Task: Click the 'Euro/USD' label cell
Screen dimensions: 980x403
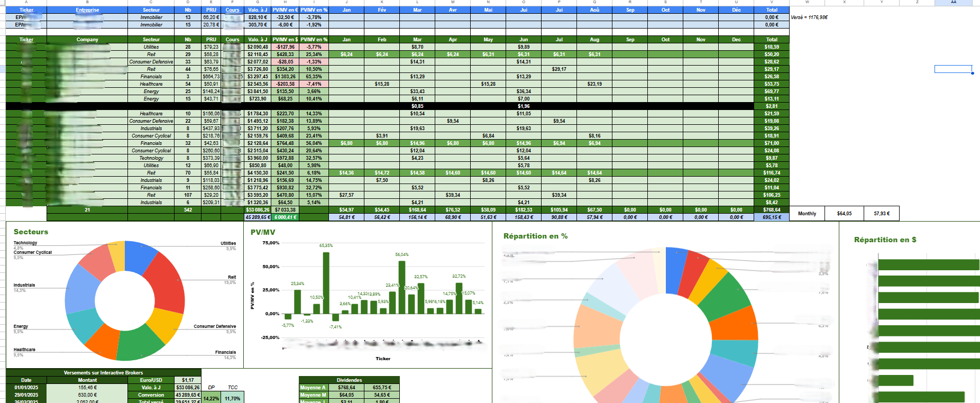Action: click(151, 380)
